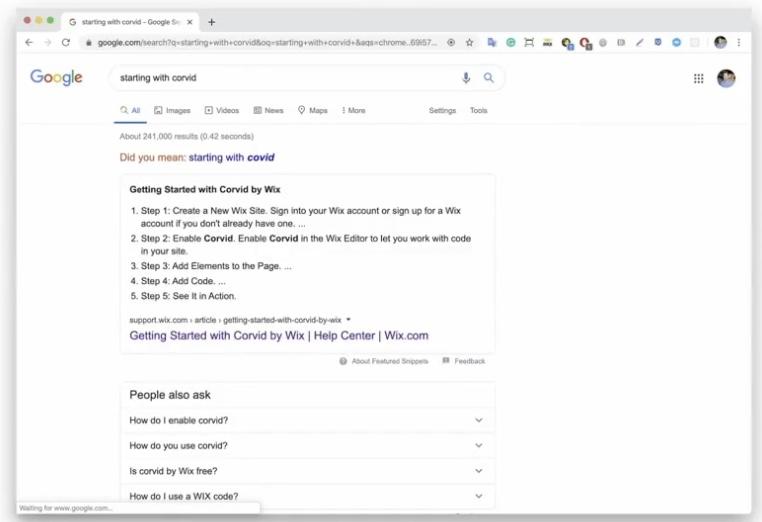Click 'Step 2: Enable Corvid' text
The height and width of the screenshot is (522, 762).
click(188, 239)
